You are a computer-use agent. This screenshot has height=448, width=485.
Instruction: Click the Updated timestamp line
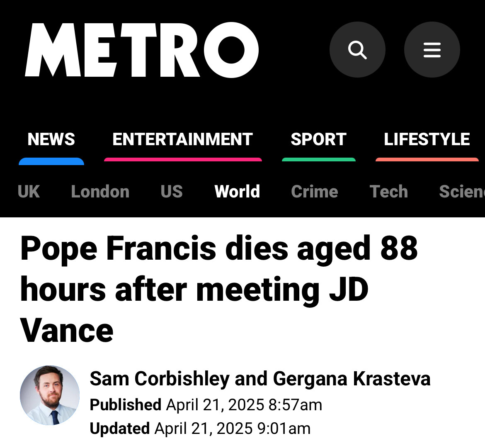pyautogui.click(x=200, y=428)
